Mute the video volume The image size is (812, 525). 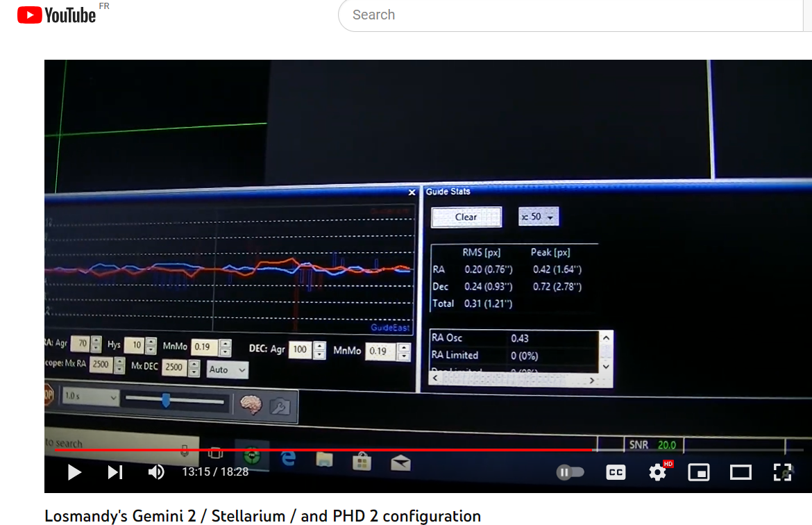click(156, 472)
